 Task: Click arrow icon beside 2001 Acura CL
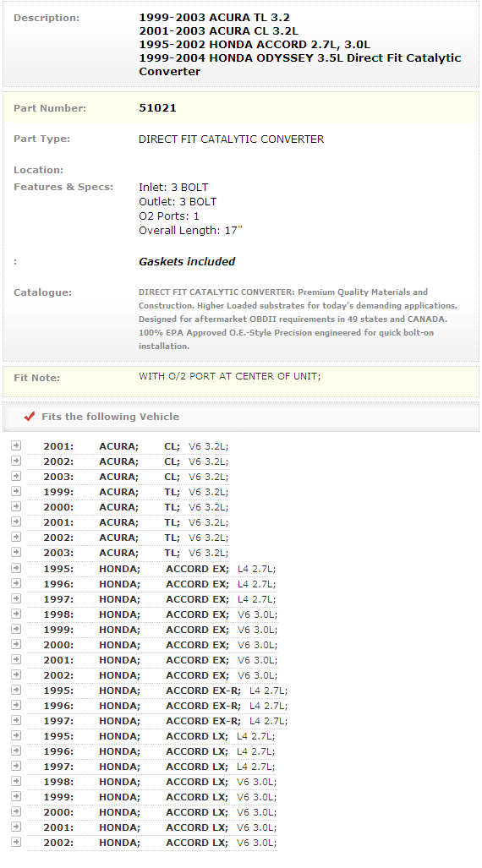[x=16, y=445]
